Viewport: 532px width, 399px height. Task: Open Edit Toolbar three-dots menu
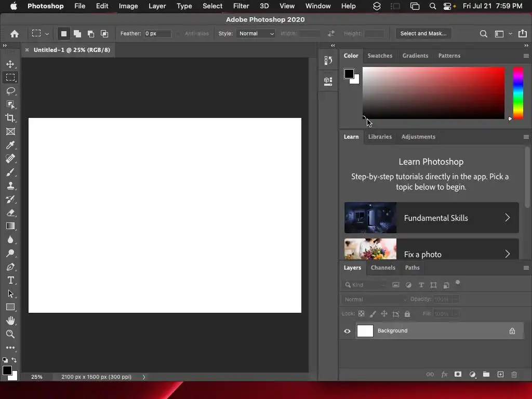coord(10,348)
